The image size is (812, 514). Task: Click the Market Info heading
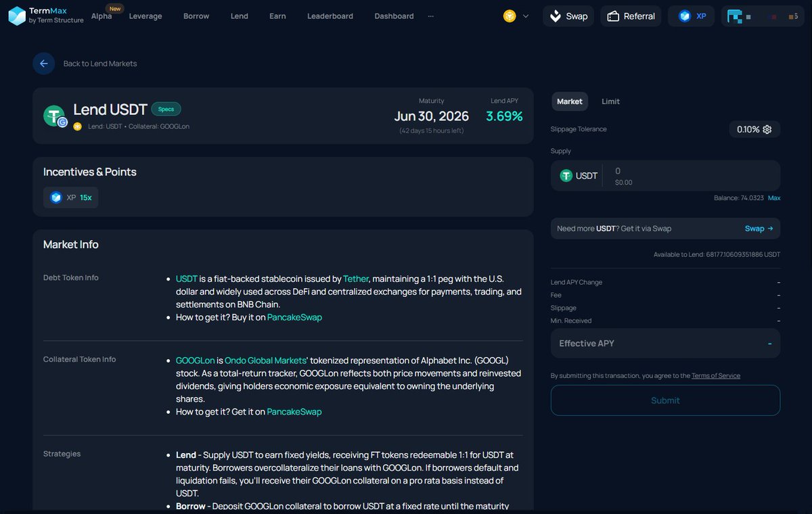pos(71,245)
